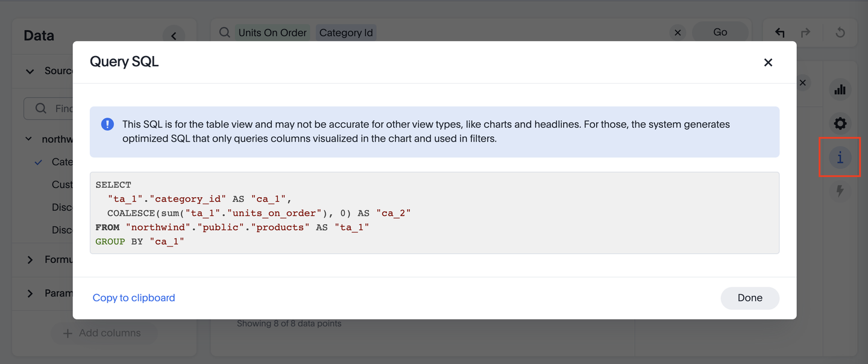Collapse the northwind tree node
This screenshot has width=868, height=364.
point(28,139)
